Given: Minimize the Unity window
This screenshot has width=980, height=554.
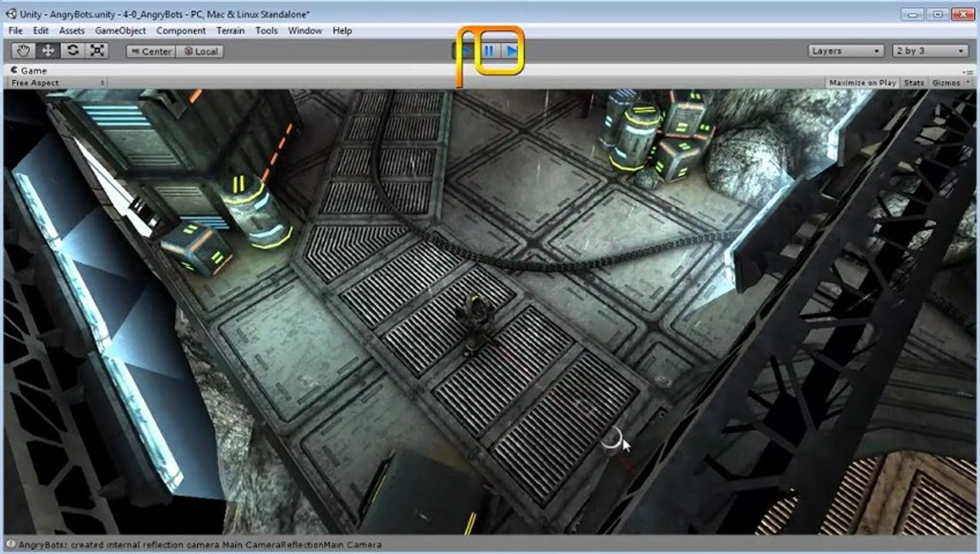Looking at the screenshot, I should [913, 13].
